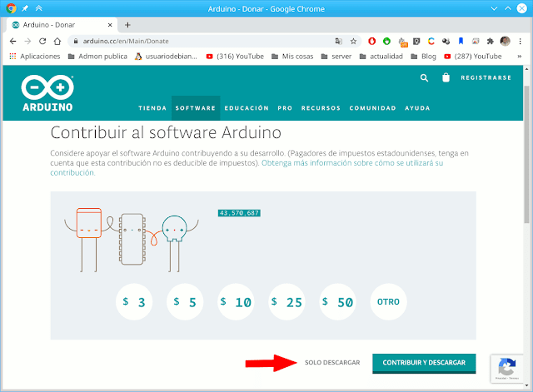Screen dimensions: 533x392
Task: Click the double-chevron keep-above icon in title bar
Action: tap(39, 8)
